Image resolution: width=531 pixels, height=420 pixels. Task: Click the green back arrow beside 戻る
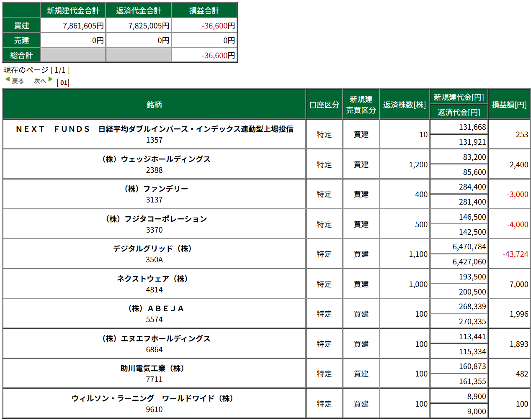(x=8, y=79)
